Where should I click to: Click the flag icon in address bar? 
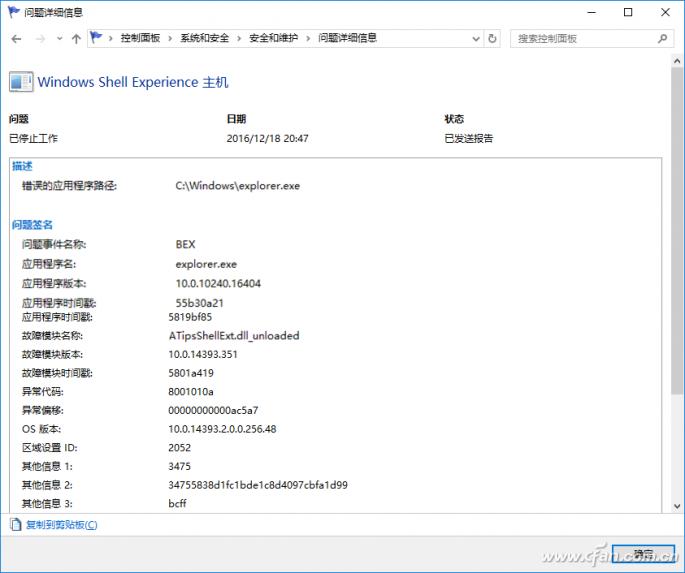97,39
